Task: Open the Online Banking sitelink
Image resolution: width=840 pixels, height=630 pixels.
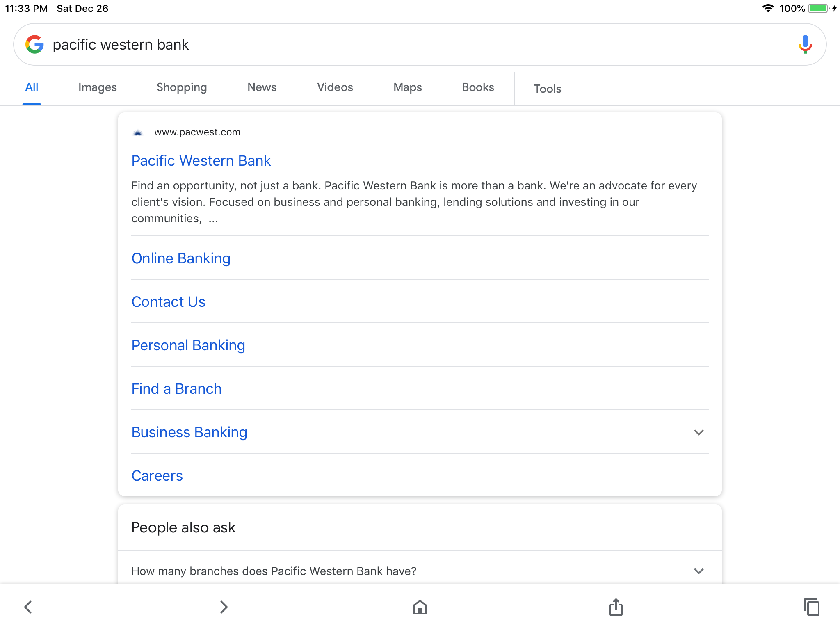Action: click(x=181, y=258)
